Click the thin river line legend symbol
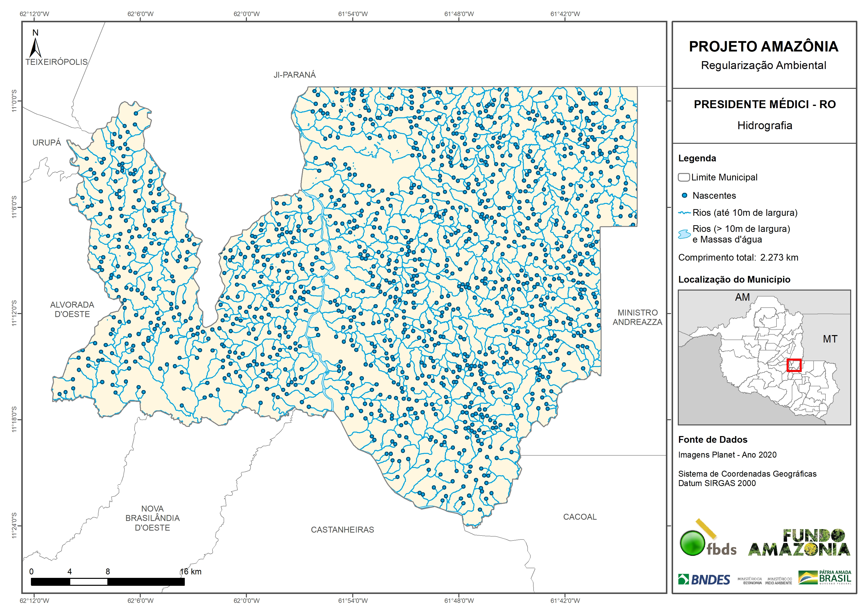This screenshot has height=614, width=868. pyautogui.click(x=684, y=213)
